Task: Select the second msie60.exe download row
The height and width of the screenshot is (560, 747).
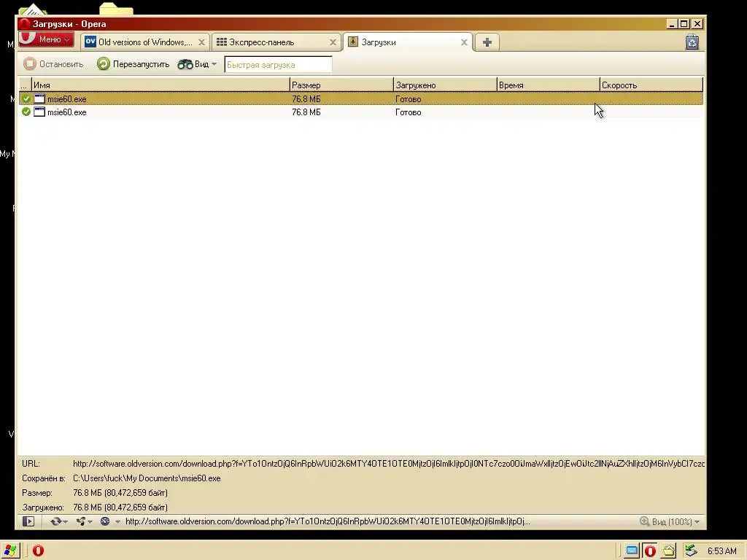Action: [360, 112]
